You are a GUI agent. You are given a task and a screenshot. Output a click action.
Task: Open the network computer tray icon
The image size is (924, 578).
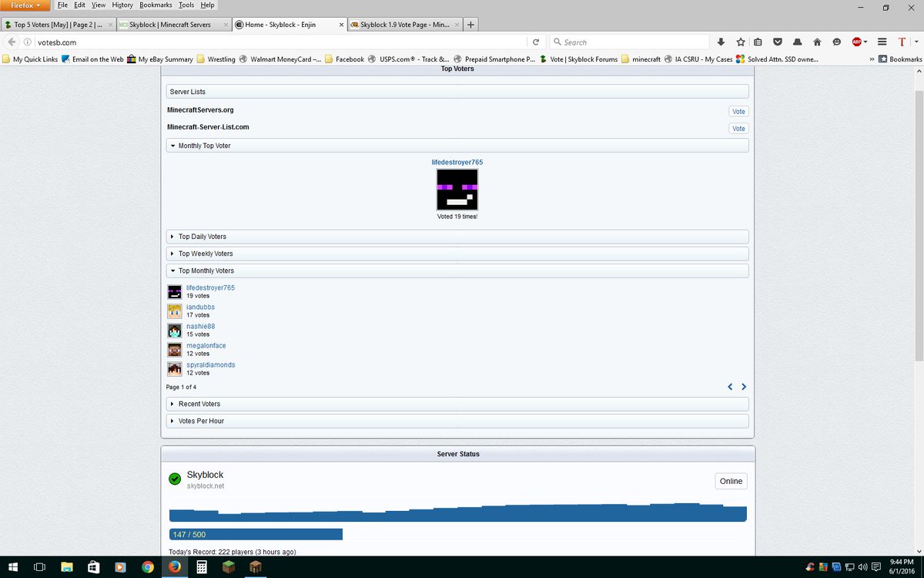[x=849, y=567]
